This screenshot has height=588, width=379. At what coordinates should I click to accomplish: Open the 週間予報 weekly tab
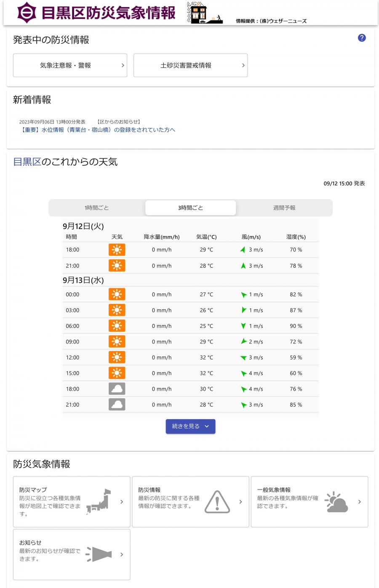[284, 208]
